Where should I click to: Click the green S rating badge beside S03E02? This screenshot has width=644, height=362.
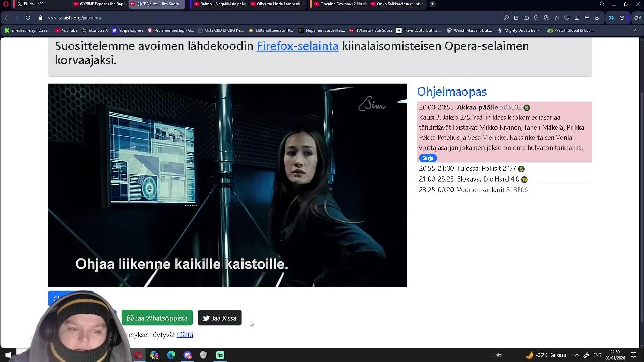[527, 108]
